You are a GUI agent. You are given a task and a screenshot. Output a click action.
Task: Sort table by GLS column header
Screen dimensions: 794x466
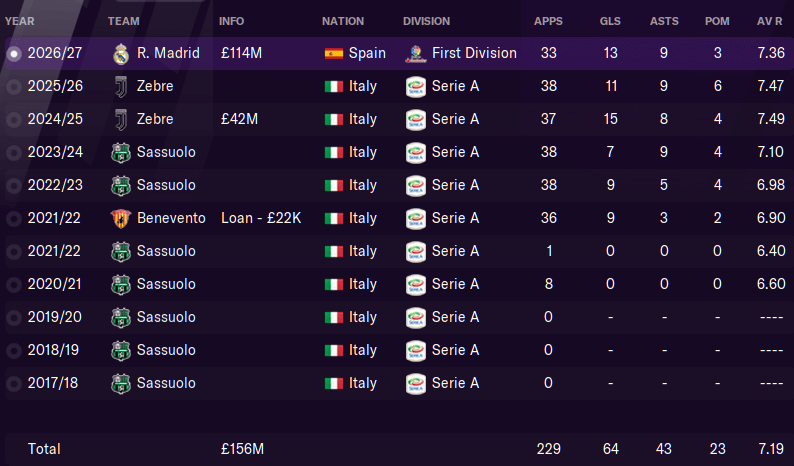[610, 21]
